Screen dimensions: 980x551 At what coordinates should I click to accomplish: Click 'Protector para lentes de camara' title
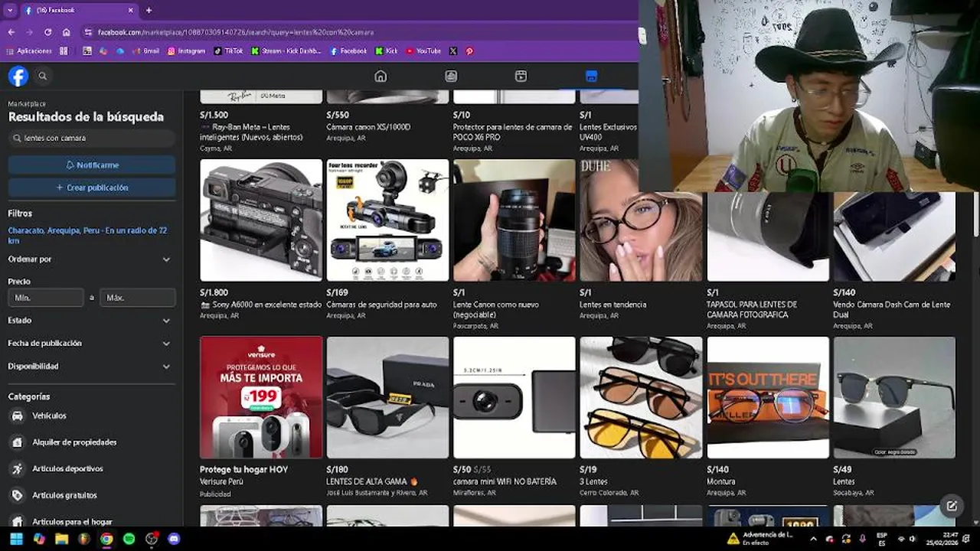(x=512, y=132)
